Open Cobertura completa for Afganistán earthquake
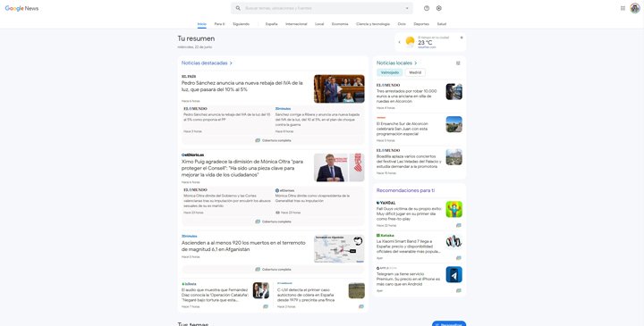 point(273,270)
